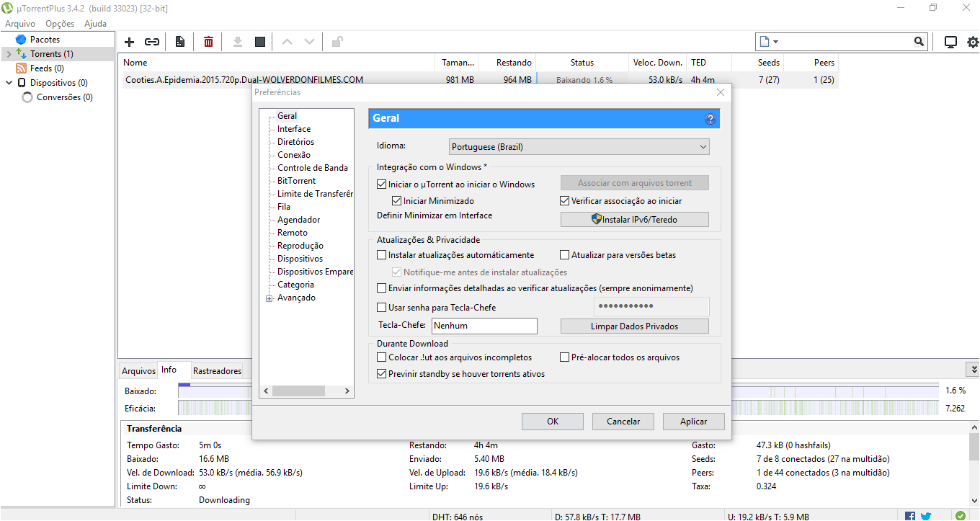This screenshot has width=980, height=521.
Task: Disable 'Iniciar Minimizado' checkbox
Action: tap(397, 201)
